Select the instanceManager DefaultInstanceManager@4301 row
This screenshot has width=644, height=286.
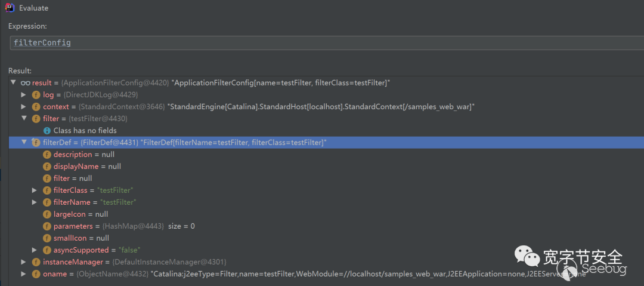(x=327, y=262)
